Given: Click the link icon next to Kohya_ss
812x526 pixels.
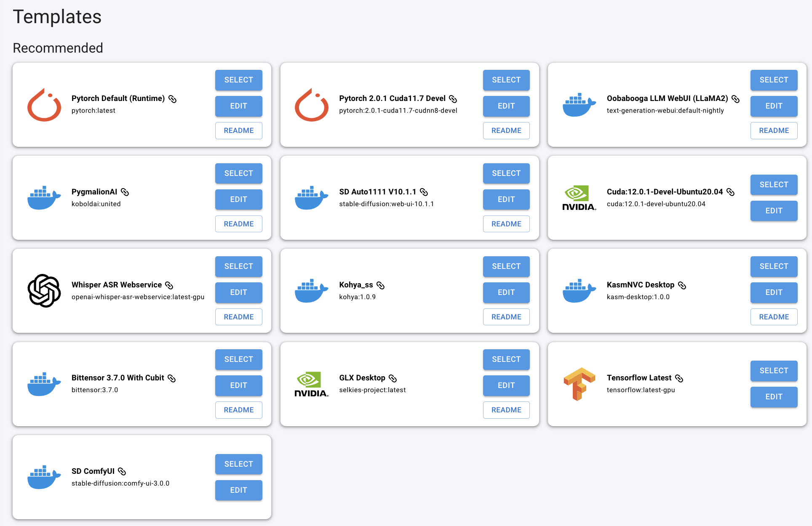Looking at the screenshot, I should (380, 285).
